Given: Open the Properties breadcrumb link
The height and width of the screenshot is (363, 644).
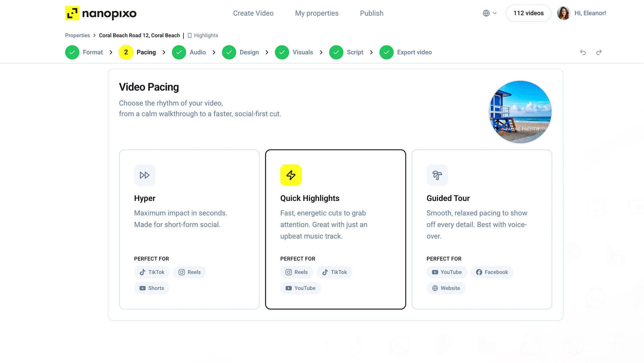Looking at the screenshot, I should point(77,36).
